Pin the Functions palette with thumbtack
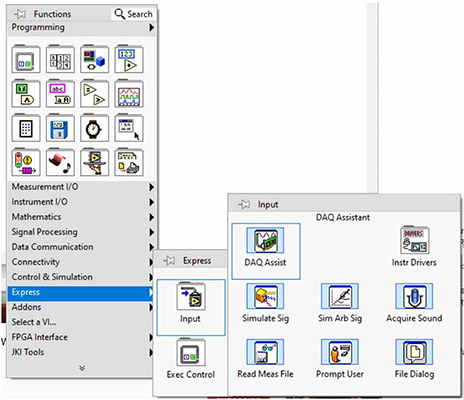This screenshot has width=464, height=400. [x=20, y=14]
